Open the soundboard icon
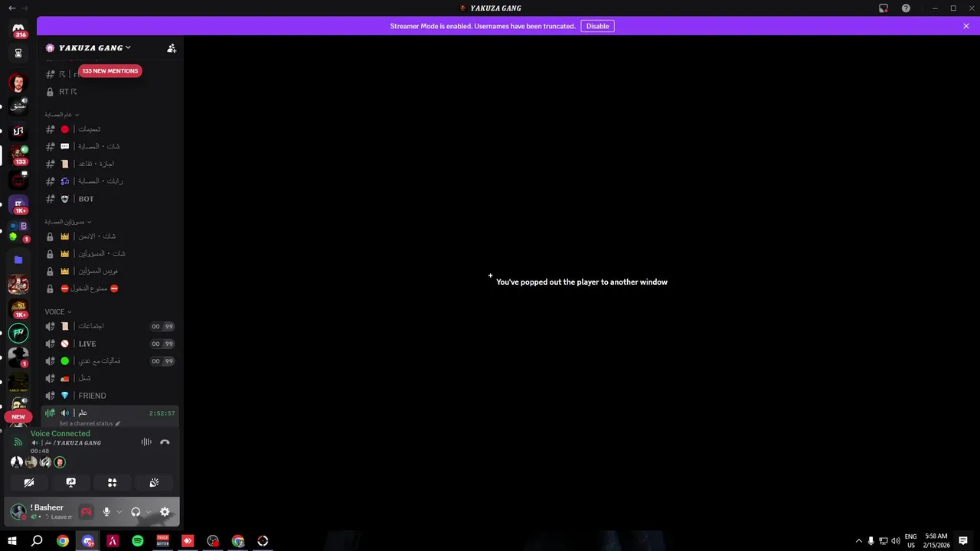Image resolution: width=980 pixels, height=551 pixels. [154, 482]
